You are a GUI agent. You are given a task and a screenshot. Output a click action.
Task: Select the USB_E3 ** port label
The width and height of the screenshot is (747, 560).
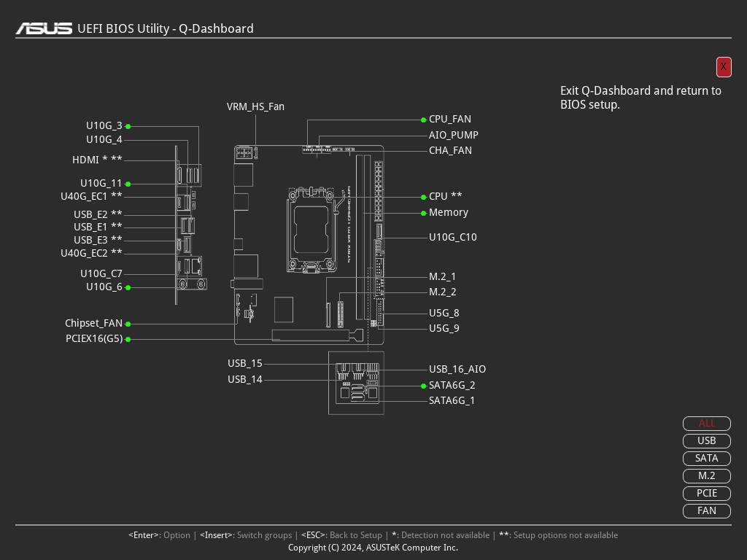pos(98,240)
